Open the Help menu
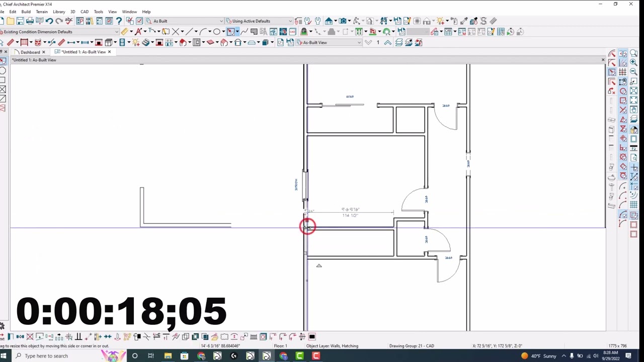The width and height of the screenshot is (644, 362). [x=146, y=12]
